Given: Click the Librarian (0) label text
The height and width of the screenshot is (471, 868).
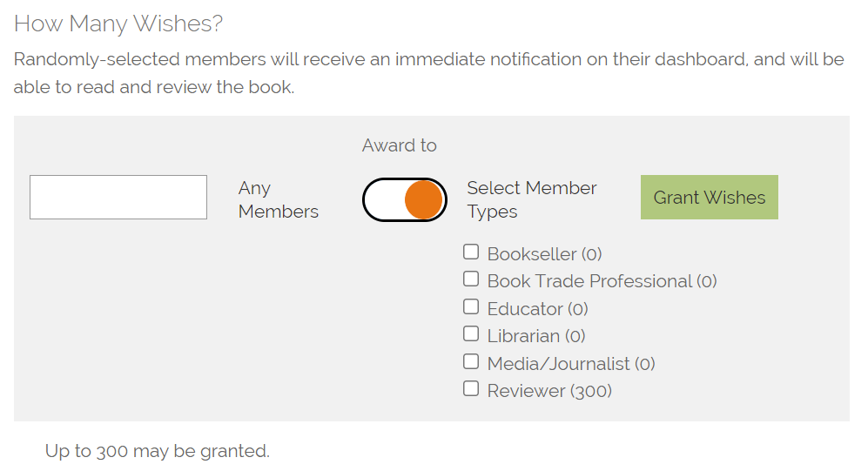Looking at the screenshot, I should 536,336.
